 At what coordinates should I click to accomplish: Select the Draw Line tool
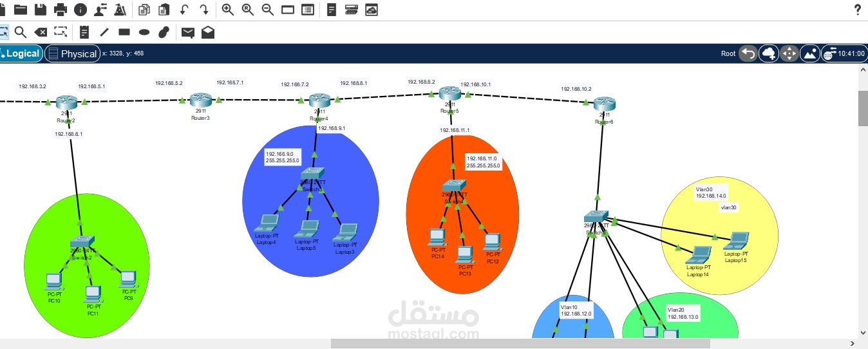click(104, 32)
